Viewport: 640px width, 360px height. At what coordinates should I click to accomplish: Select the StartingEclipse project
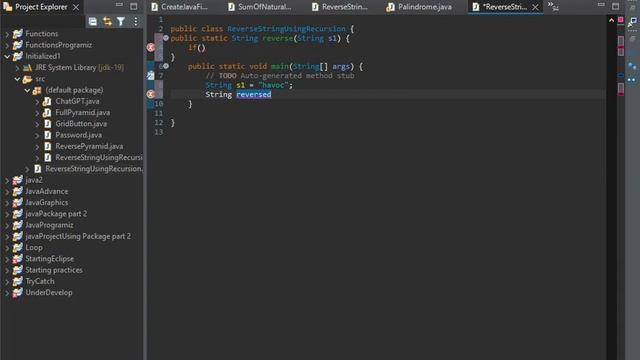(49, 259)
